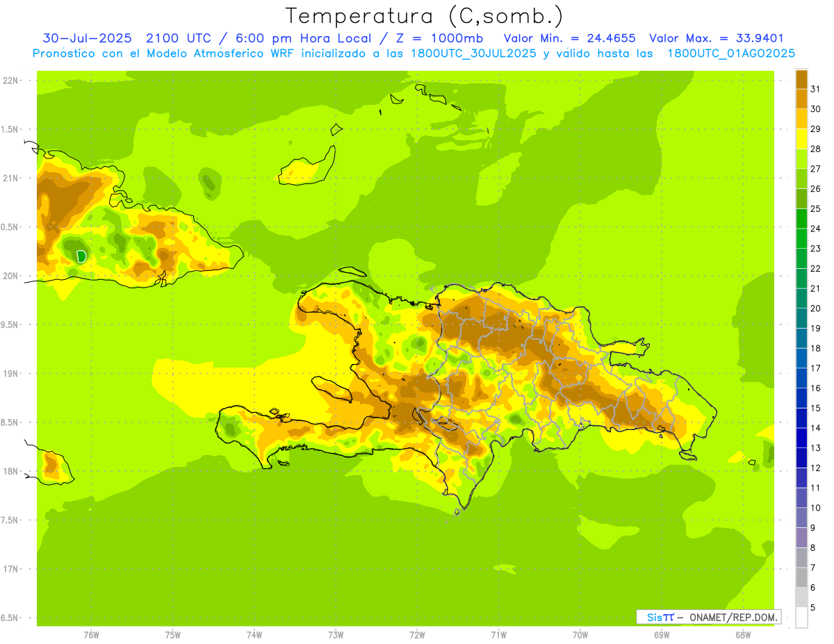Click the "Valor Max. = 33.9401" text
Screen dimensions: 834x644
(x=717, y=38)
